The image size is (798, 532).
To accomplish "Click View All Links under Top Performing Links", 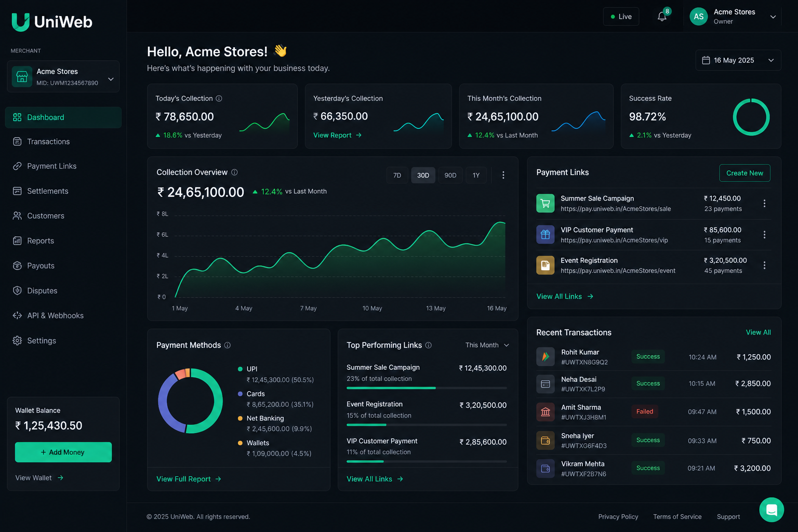I will [x=375, y=479].
